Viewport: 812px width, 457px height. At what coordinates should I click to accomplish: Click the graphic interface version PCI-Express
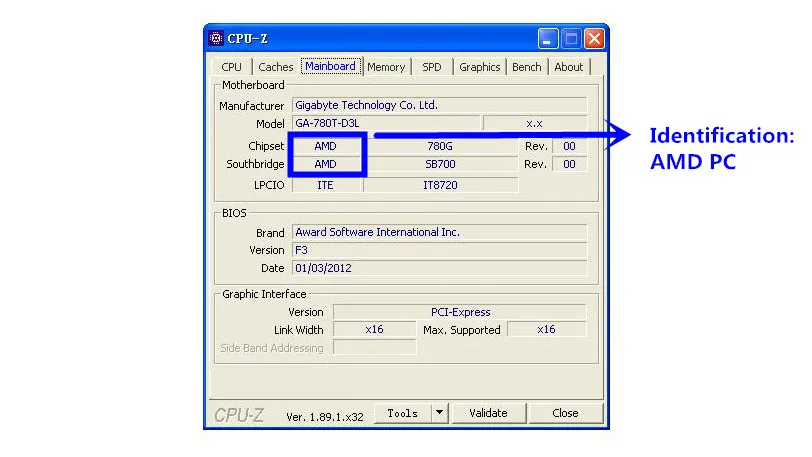coord(460,312)
